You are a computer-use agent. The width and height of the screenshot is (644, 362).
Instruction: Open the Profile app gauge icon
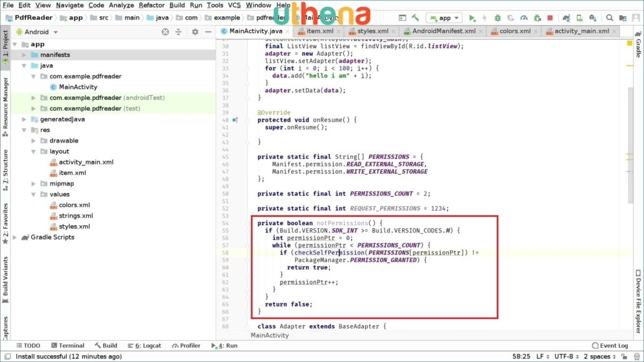pyautogui.click(x=524, y=18)
